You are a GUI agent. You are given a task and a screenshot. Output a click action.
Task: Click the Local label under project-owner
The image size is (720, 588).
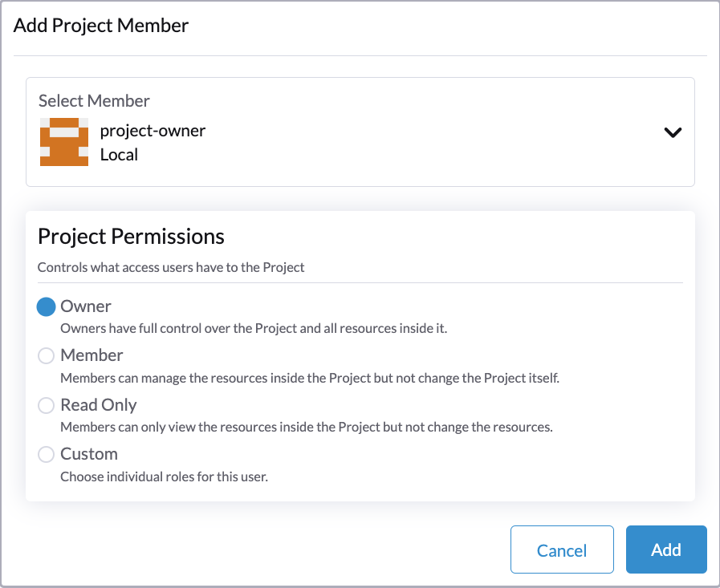pyautogui.click(x=117, y=156)
